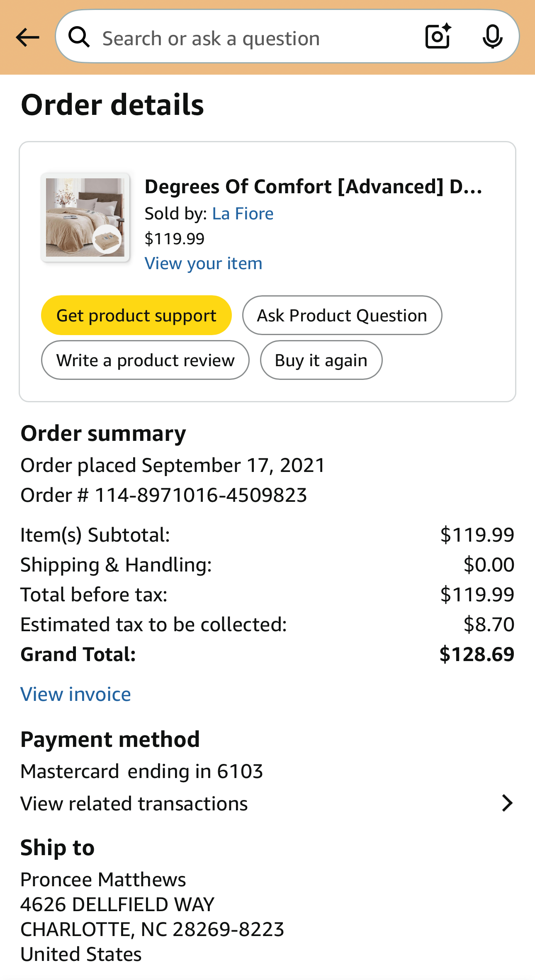Screen dimensions: 535x980
Task: Open the La Fiore seller link
Action: (243, 214)
